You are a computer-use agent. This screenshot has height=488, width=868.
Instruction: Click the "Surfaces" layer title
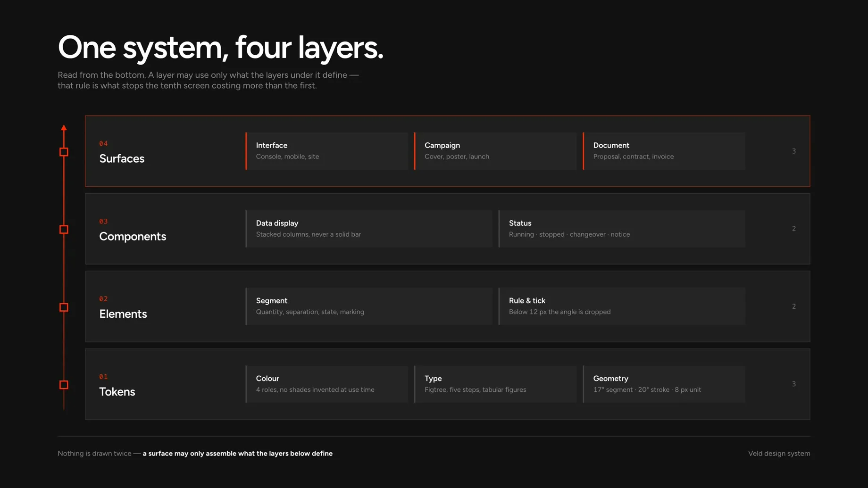[122, 158]
